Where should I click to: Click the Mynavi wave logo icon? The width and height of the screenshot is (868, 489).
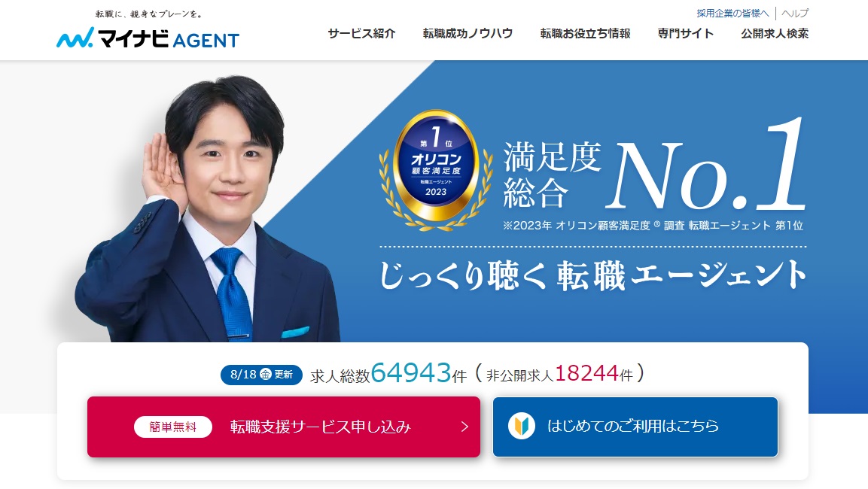click(x=75, y=38)
